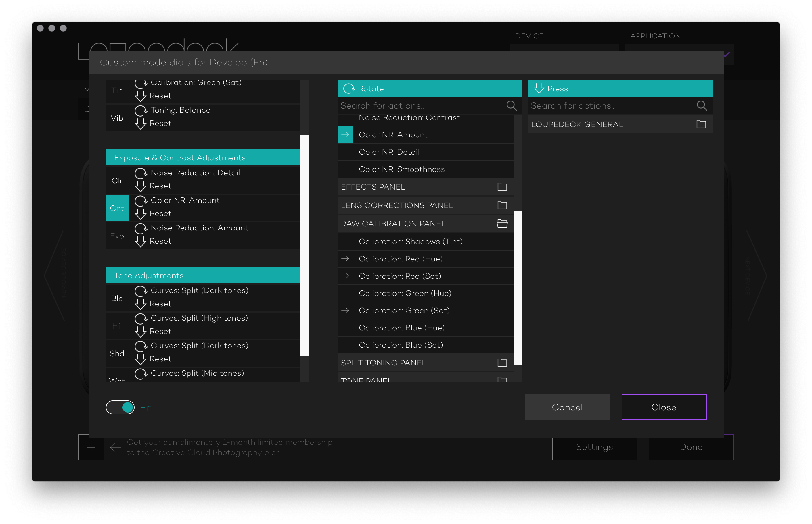Screen dimensions: 812x524
Task: Click the Rotate actions list scrollbar
Action: (x=518, y=288)
